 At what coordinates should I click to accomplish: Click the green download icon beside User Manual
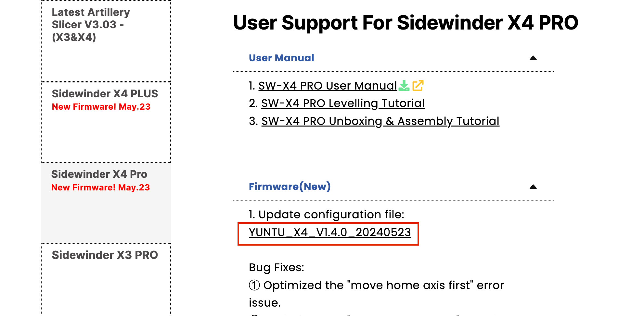point(404,86)
